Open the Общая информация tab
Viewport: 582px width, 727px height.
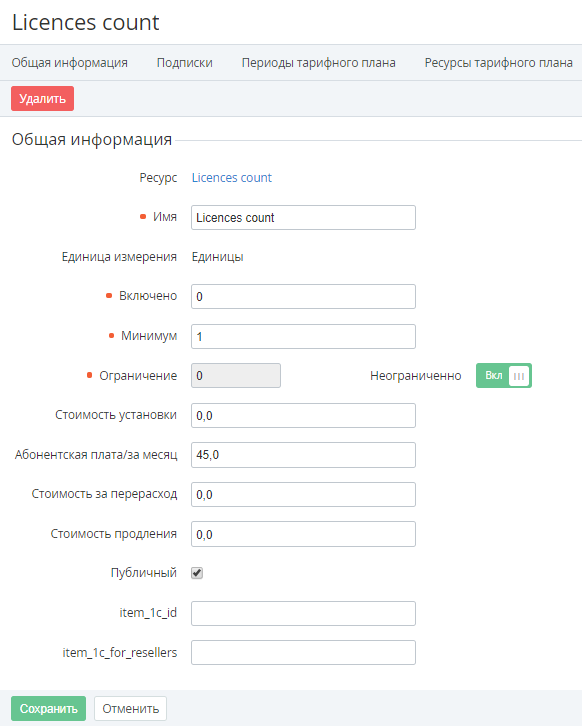[70, 63]
